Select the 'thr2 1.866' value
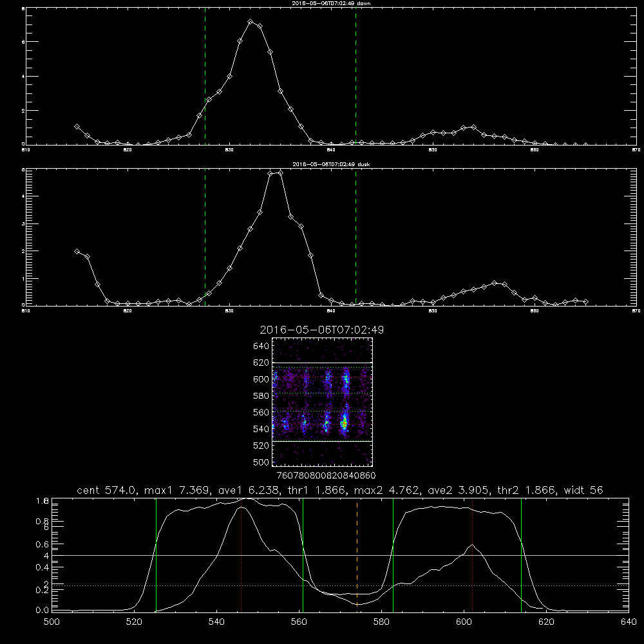The width and height of the screenshot is (644, 644). [x=527, y=490]
